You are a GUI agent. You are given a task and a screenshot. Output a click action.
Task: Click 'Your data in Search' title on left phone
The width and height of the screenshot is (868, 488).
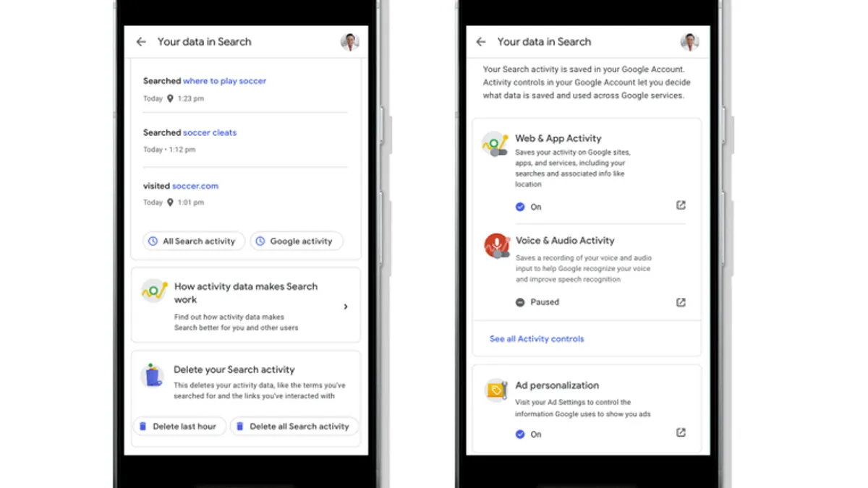(x=205, y=42)
